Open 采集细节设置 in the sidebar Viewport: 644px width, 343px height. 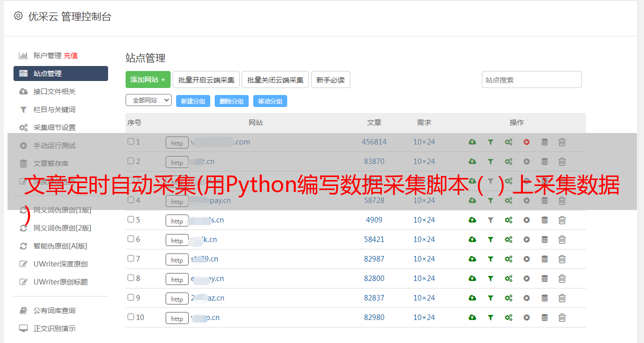pyautogui.click(x=55, y=127)
